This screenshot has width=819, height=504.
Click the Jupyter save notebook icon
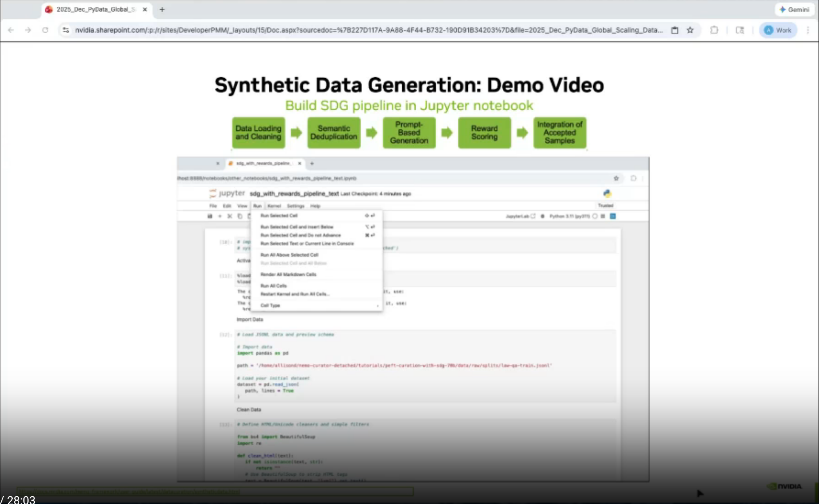point(210,216)
